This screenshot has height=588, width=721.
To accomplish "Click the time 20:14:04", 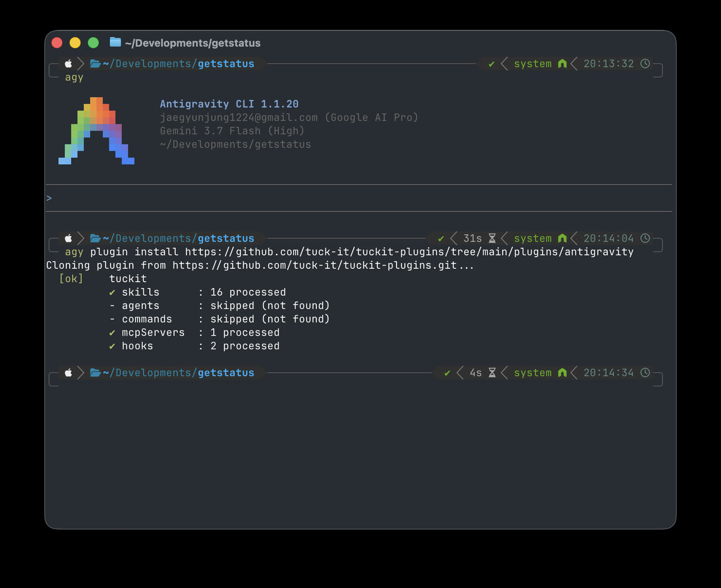I will tap(609, 238).
